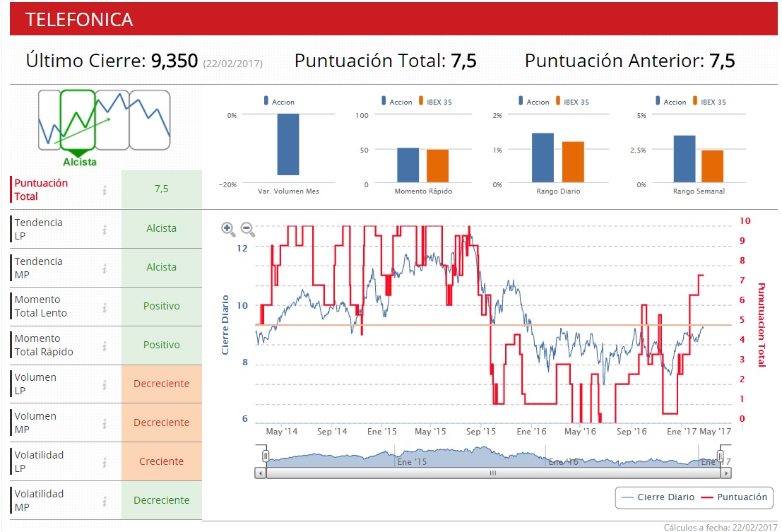Click the Decreciente value for Volumen MP
Image resolution: width=782 pixels, height=532 pixels.
pos(162,422)
